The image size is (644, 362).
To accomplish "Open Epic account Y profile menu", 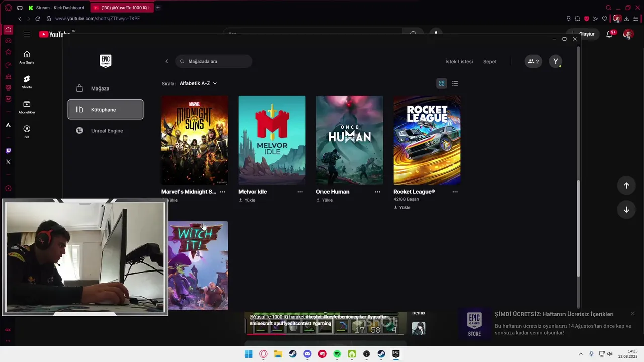I will click(x=556, y=62).
